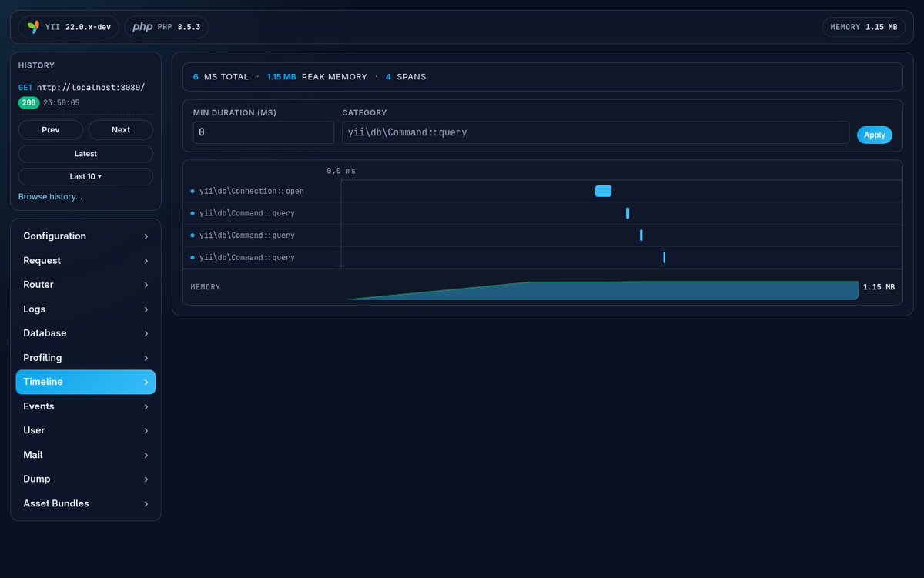The image size is (924, 578).
Task: Click the chevron beside Profiling
Action: pyautogui.click(x=146, y=358)
